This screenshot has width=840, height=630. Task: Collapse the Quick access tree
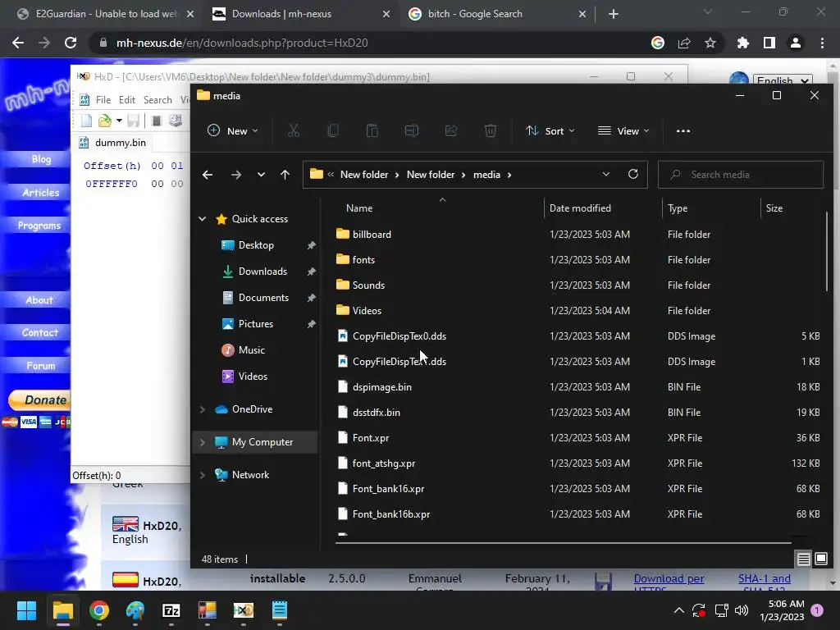click(x=203, y=218)
